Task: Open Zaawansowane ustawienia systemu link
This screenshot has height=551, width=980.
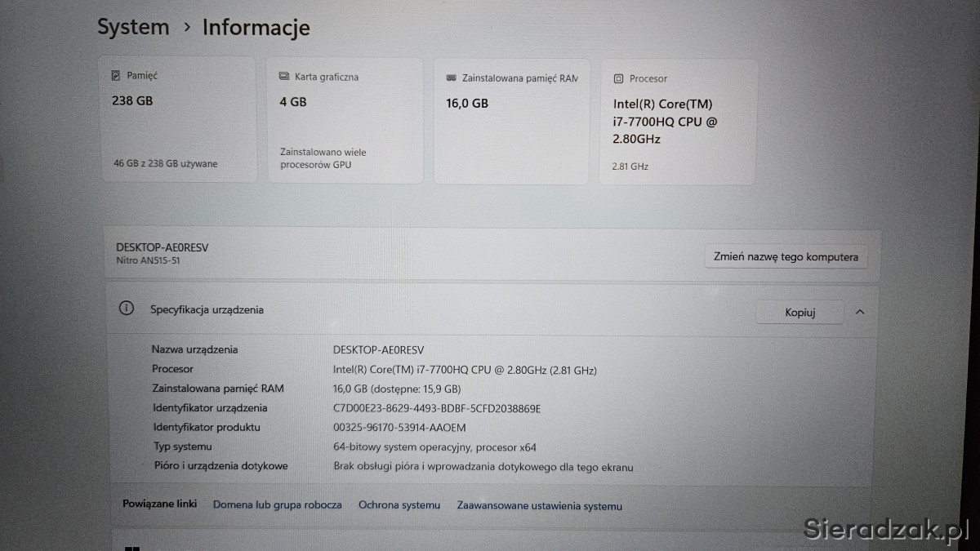Action: 540,506
